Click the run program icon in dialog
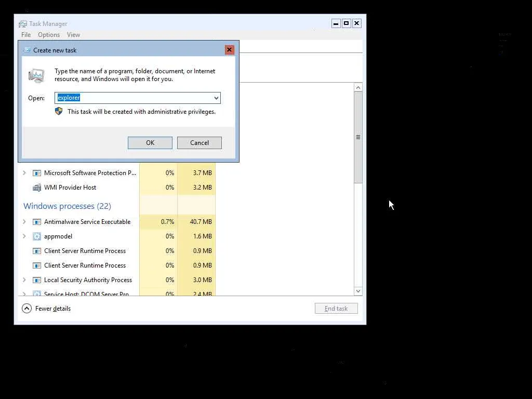 (x=36, y=76)
